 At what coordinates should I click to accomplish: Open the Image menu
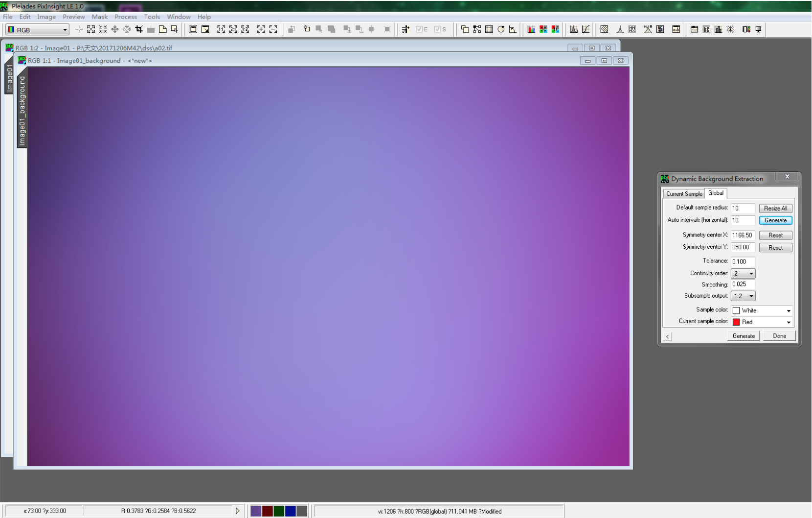pos(46,17)
